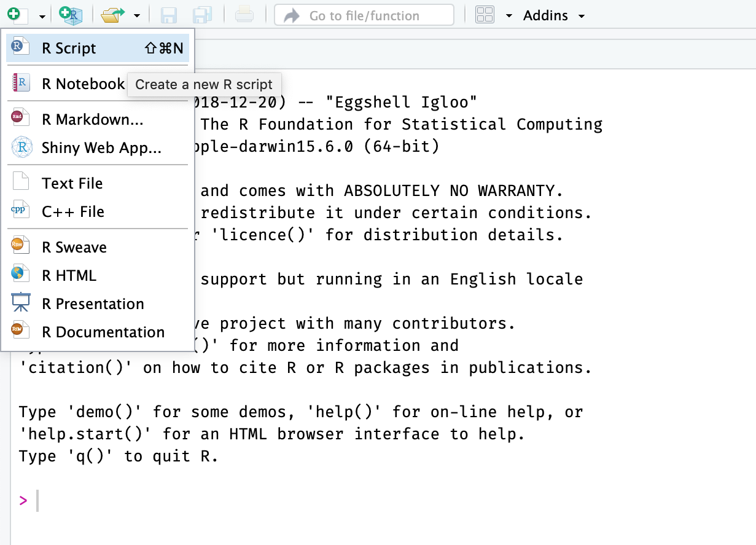Click the Shiny Web App icon

(21, 147)
